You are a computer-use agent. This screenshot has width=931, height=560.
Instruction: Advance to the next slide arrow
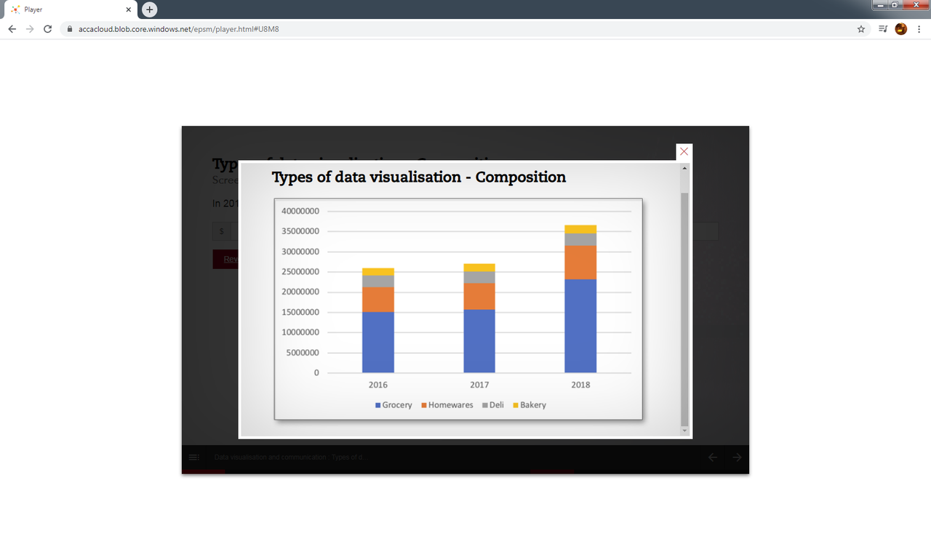coord(737,457)
